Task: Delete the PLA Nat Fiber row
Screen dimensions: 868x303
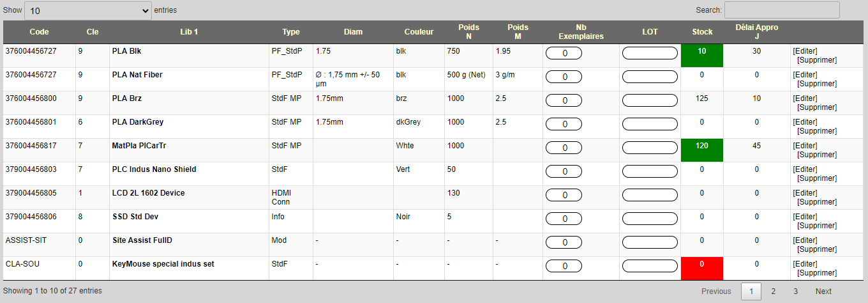Action: (817, 84)
